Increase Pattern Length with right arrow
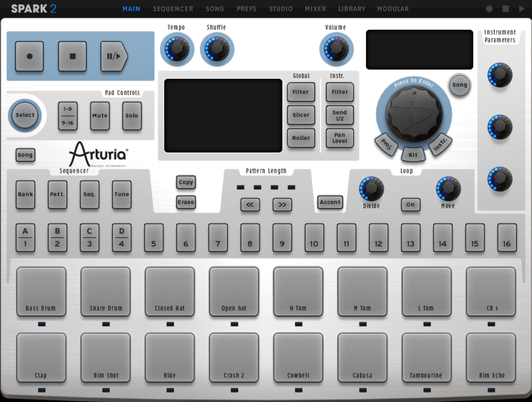Image resolution: width=532 pixels, height=402 pixels. click(282, 205)
